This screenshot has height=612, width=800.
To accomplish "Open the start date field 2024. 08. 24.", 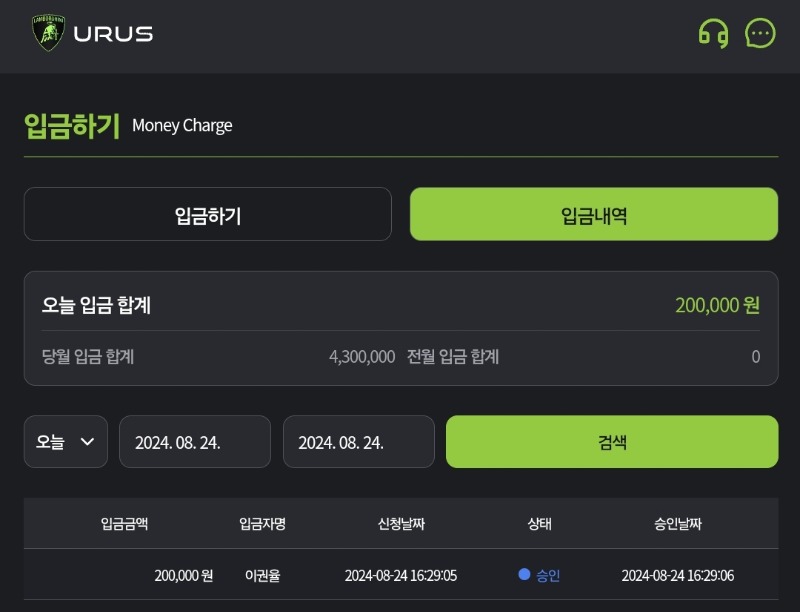I will (x=195, y=442).
